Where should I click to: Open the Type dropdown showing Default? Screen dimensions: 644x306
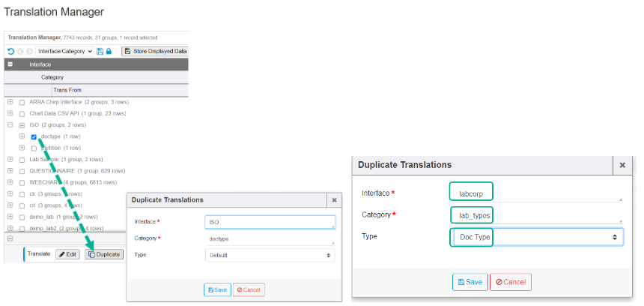click(x=270, y=255)
